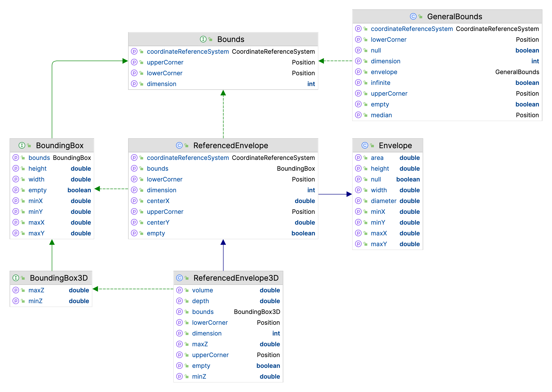Click CoordinateReferenceSystem type in GeneralBounds

497,29
